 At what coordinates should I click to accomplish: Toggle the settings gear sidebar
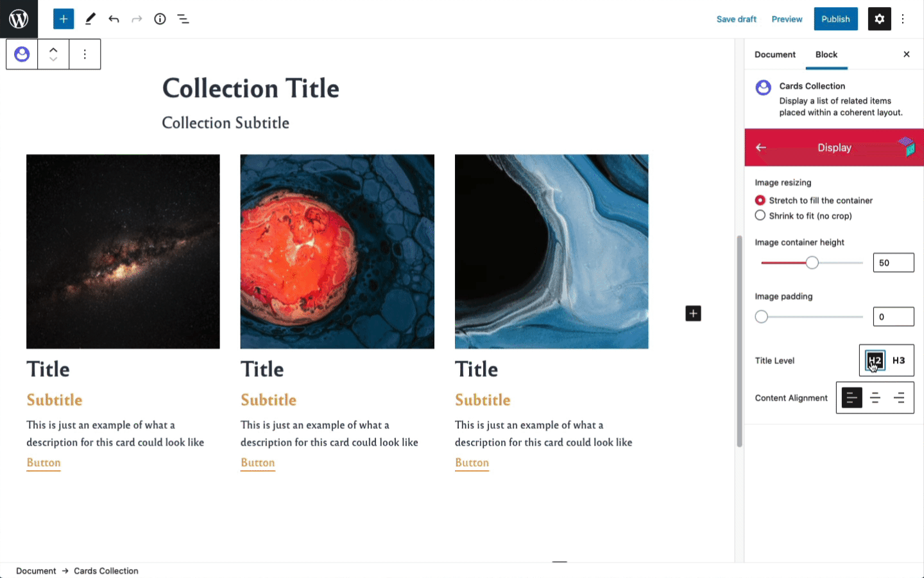(x=879, y=19)
